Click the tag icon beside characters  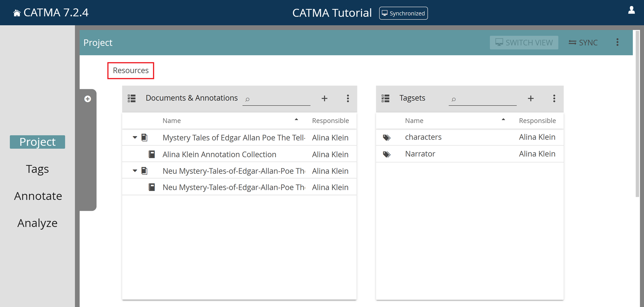tap(387, 137)
